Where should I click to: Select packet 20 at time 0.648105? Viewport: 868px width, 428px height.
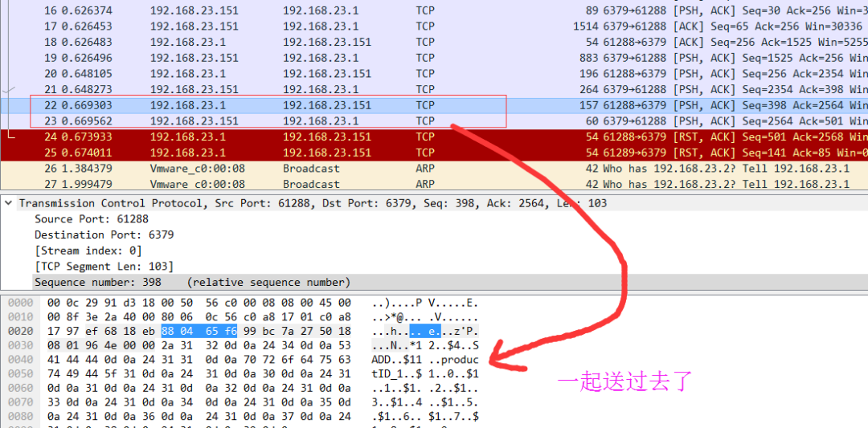pyautogui.click(x=434, y=74)
